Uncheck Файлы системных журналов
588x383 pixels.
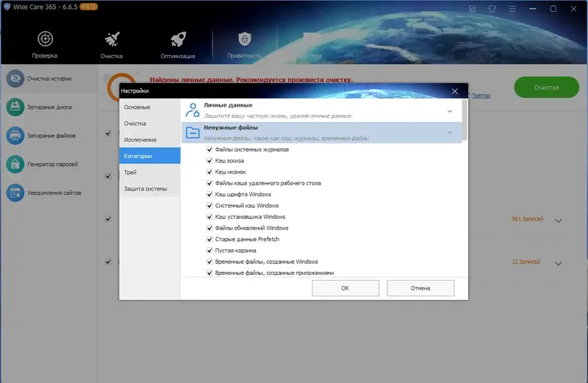pos(209,149)
